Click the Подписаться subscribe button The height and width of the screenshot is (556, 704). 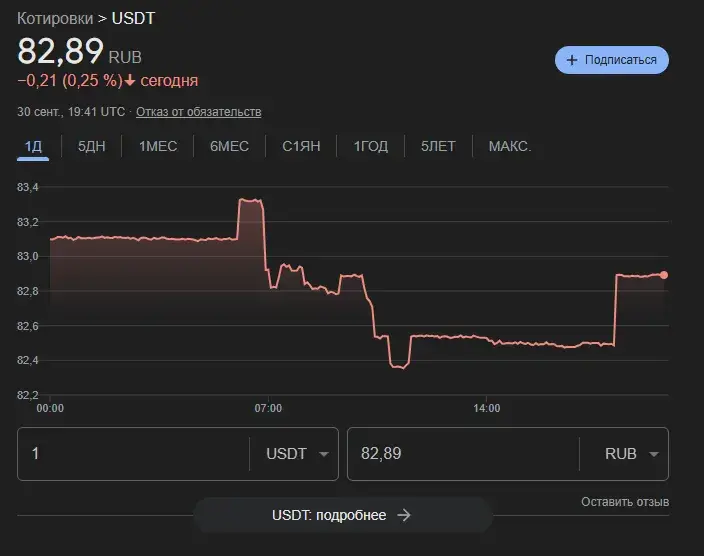612,60
